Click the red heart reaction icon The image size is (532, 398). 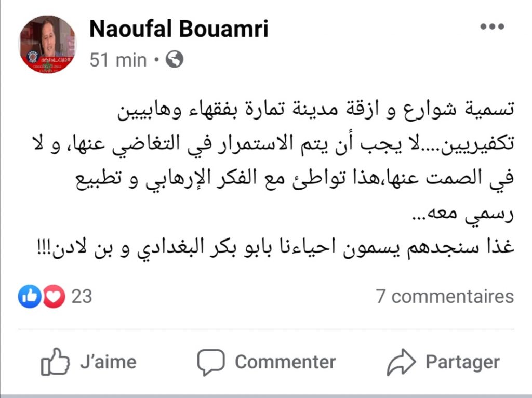pyautogui.click(x=54, y=296)
